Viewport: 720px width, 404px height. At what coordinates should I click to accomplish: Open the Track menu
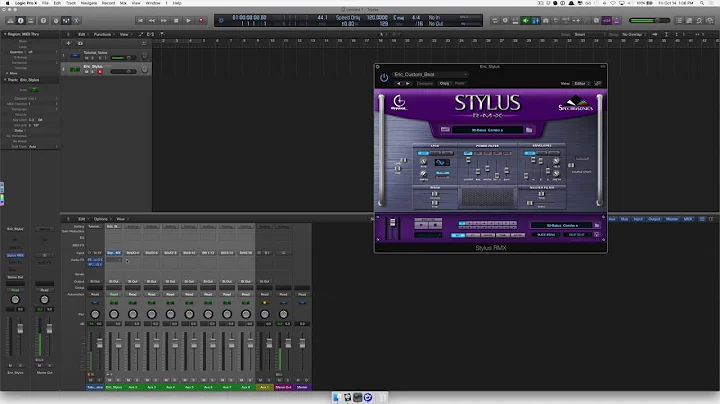[x=71, y=3]
